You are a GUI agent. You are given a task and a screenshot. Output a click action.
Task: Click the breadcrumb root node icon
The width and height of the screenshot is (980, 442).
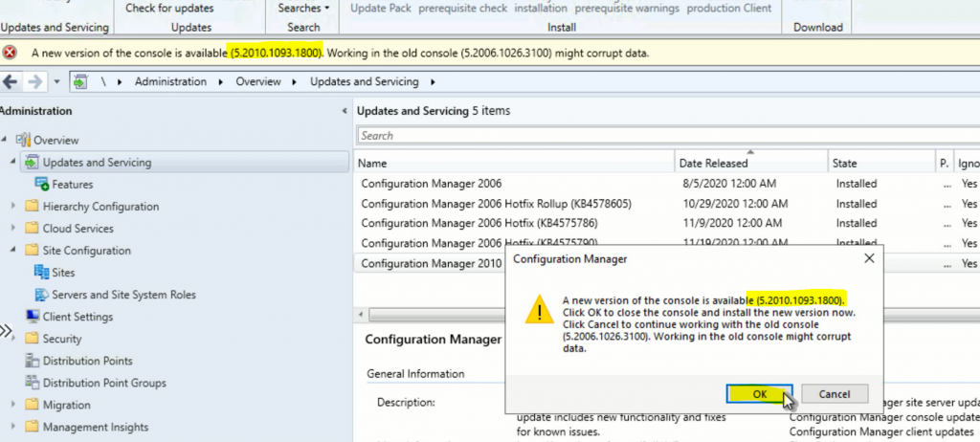tap(79, 82)
